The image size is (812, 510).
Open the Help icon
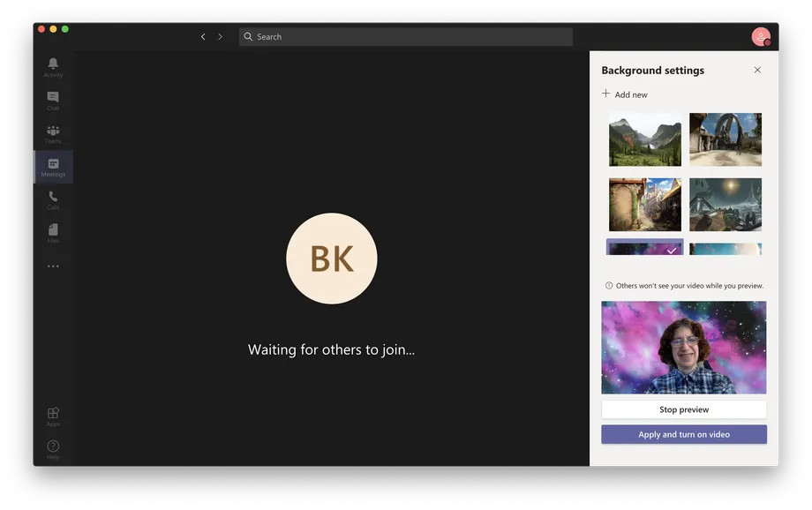[x=53, y=448]
